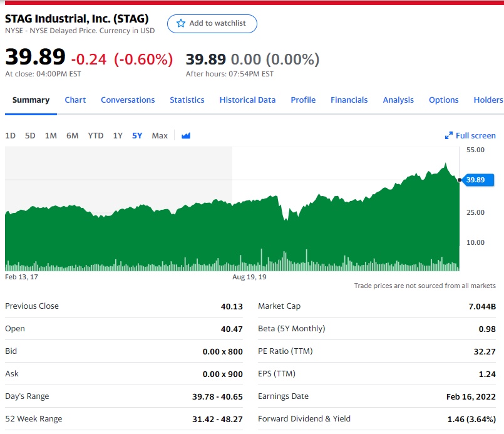Click the Day's Range value 39.78 - 40.65
The height and width of the screenshot is (434, 504).
(218, 396)
